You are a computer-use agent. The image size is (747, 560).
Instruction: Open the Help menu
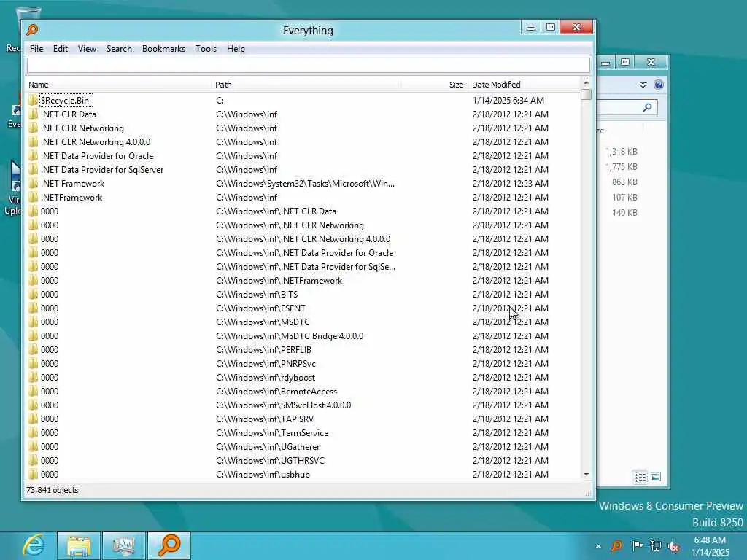236,49
